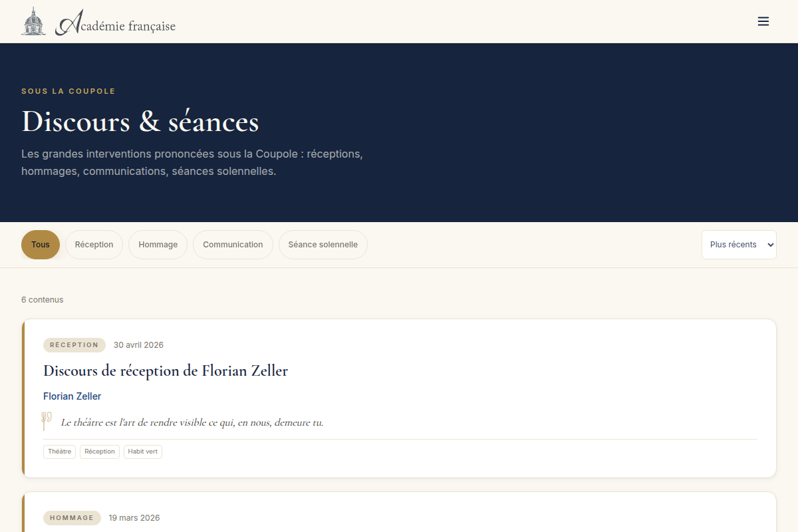The image size is (798, 532).
Task: Open the Plus récents sort dropdown
Action: 739,245
